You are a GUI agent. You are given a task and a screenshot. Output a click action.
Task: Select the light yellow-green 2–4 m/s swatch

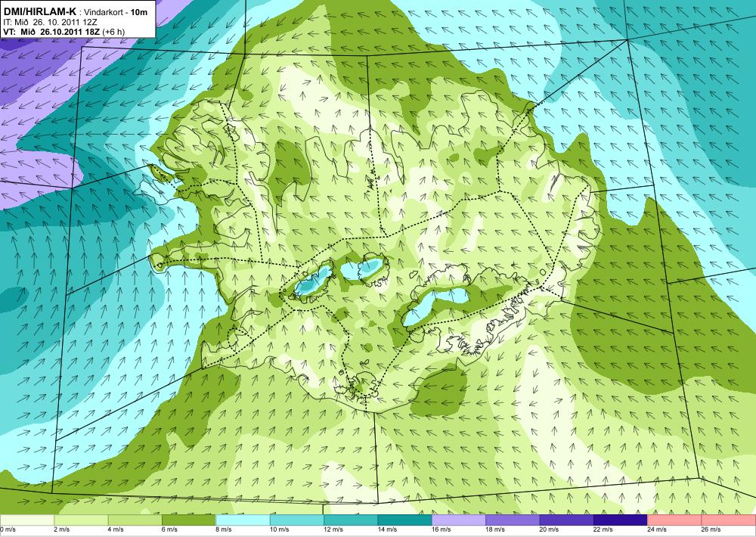tap(81, 520)
